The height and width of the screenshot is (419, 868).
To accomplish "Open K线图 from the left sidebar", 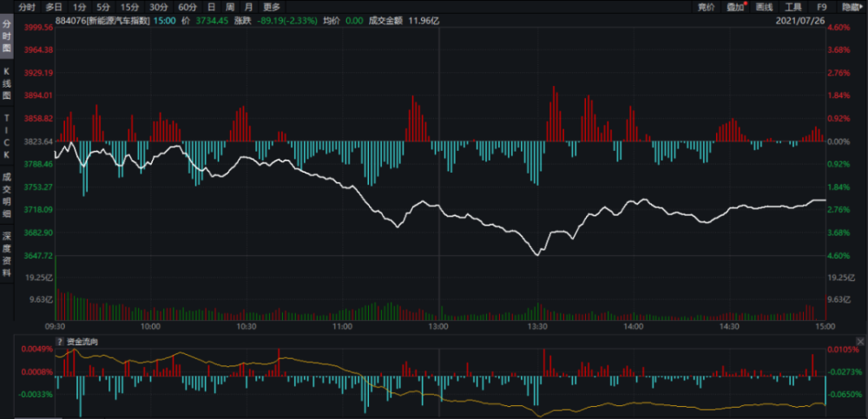I will coord(7,83).
